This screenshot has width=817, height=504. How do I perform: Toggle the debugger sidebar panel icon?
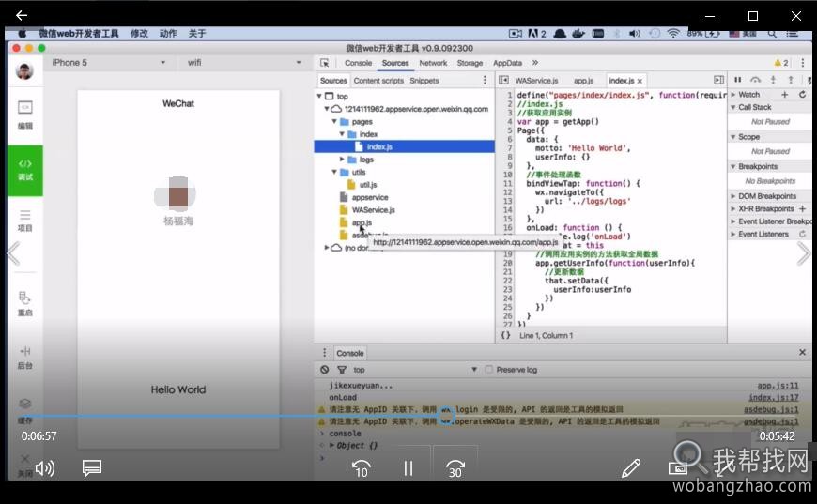(718, 80)
